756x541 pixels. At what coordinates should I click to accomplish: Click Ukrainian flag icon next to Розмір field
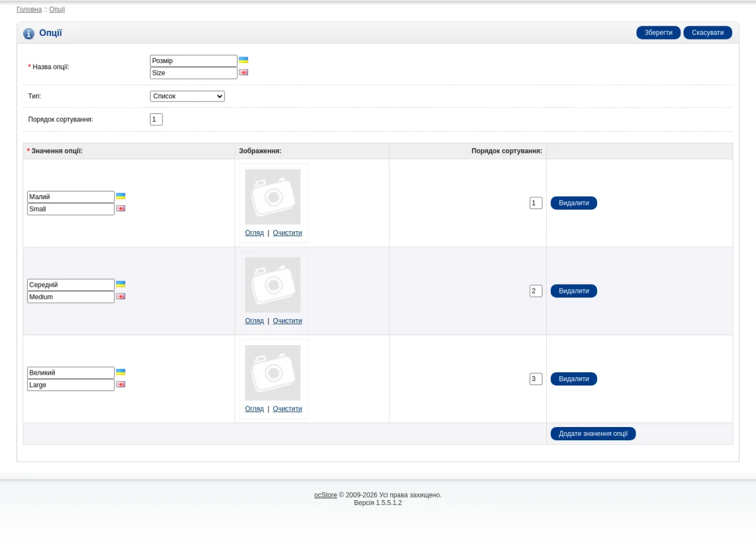point(243,60)
